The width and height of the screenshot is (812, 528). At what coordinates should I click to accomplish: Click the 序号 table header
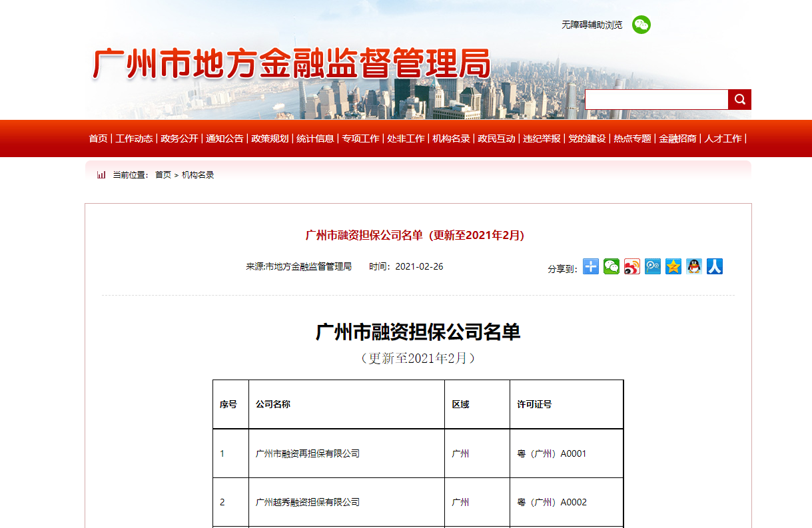(x=228, y=404)
